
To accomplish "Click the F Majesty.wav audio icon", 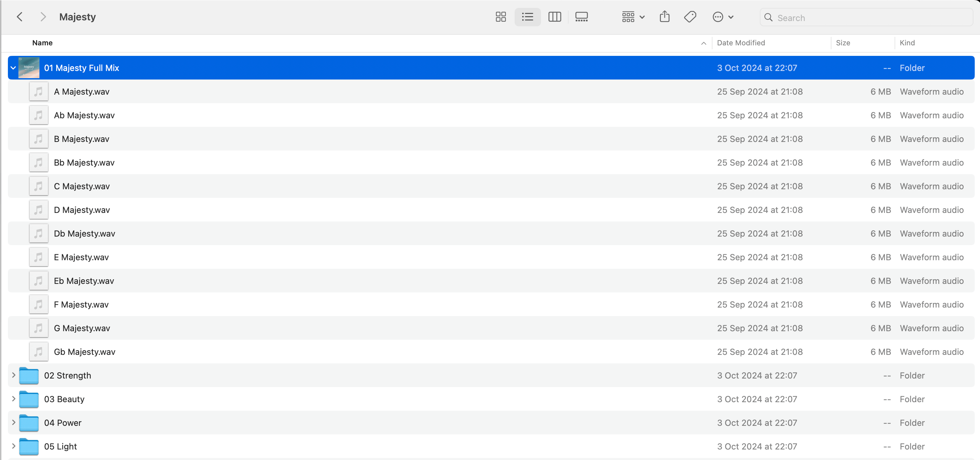I will pos(38,304).
